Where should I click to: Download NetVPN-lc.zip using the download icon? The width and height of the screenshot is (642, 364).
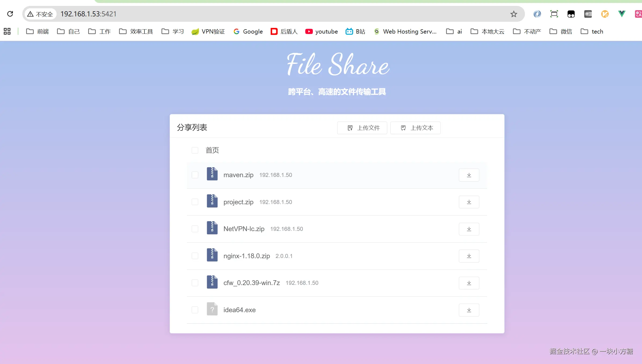click(469, 229)
